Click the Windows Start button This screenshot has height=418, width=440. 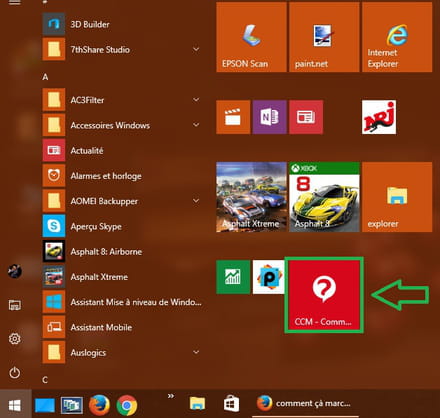15,405
